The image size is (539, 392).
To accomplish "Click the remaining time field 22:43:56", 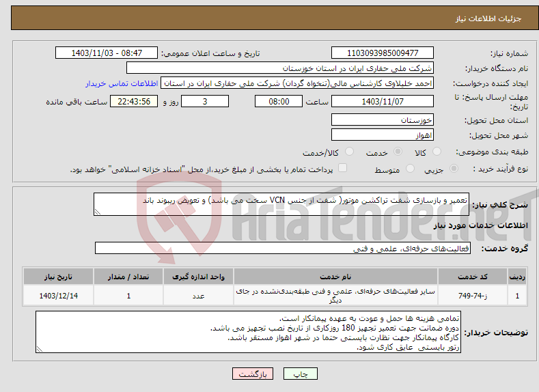I will [x=134, y=102].
